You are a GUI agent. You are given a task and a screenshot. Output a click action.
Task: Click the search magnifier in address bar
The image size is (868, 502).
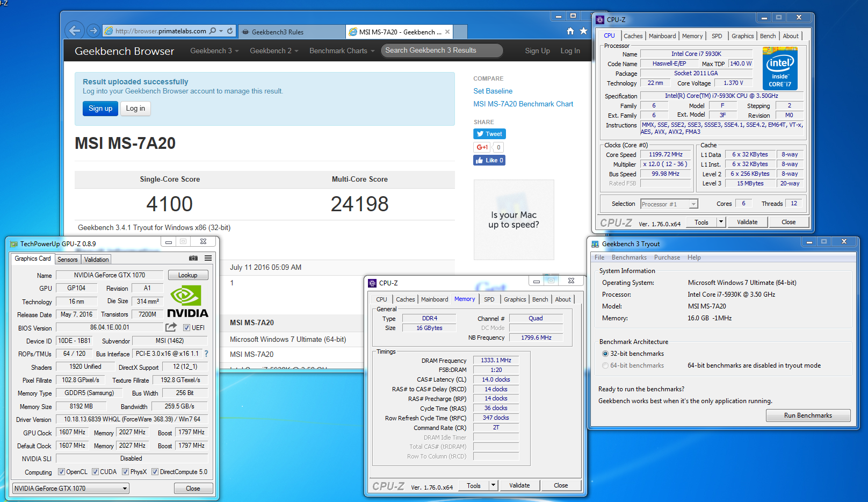(x=213, y=31)
